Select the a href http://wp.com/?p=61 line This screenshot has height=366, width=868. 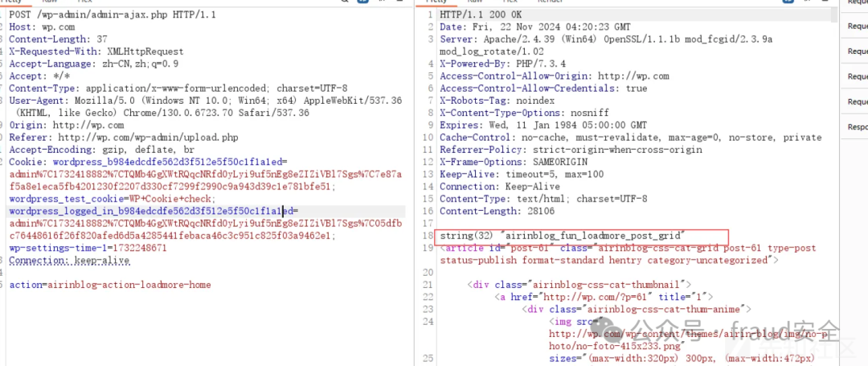tap(604, 297)
